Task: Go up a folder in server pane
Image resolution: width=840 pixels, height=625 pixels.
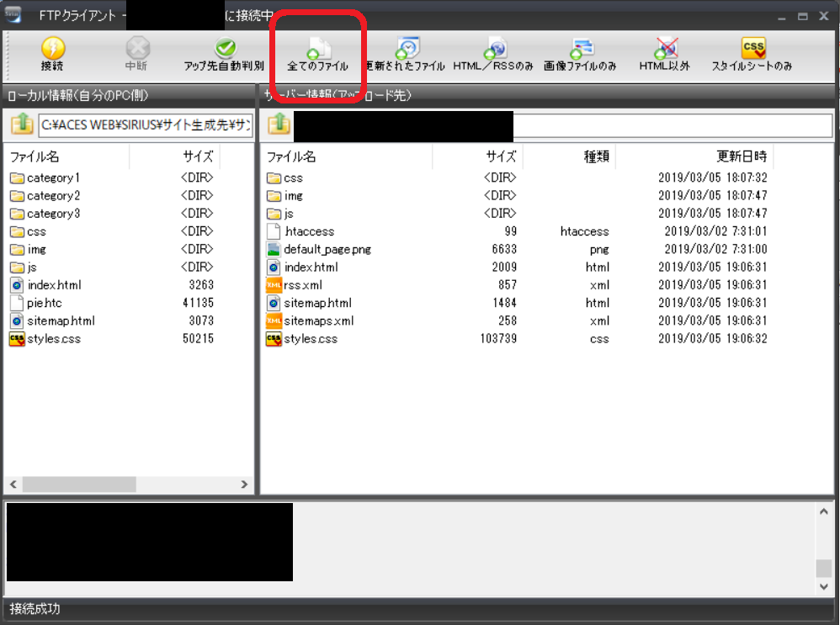Action: click(x=279, y=125)
